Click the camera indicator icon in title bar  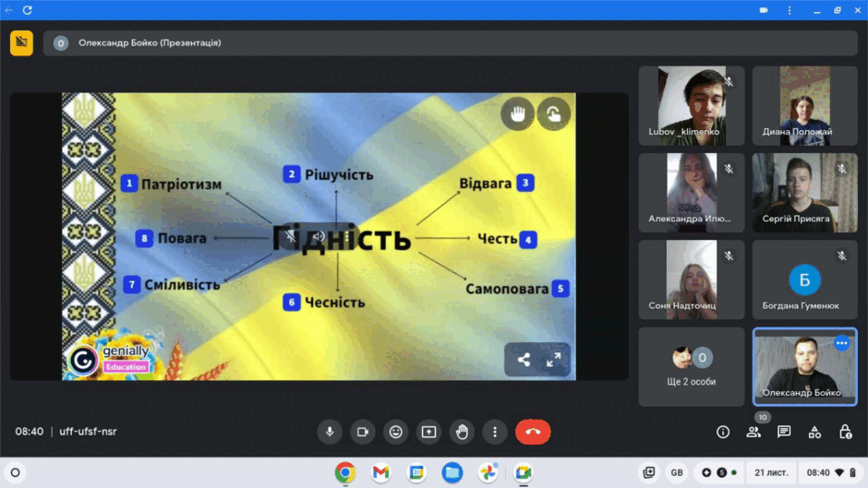point(764,10)
